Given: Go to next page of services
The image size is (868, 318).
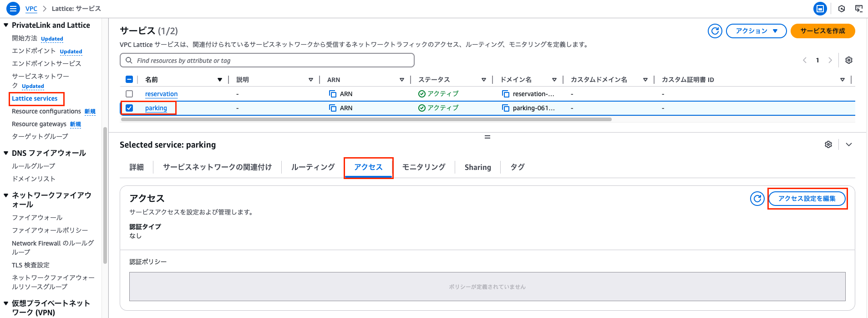Looking at the screenshot, I should (x=830, y=60).
